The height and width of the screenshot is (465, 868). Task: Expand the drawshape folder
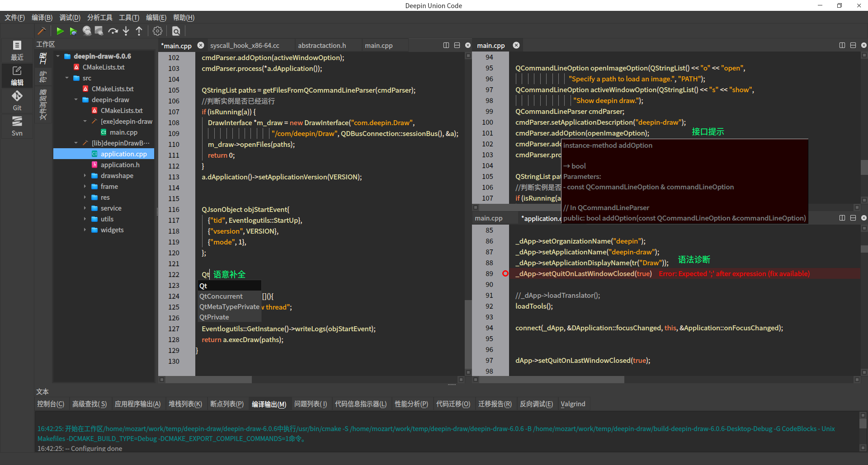(85, 176)
